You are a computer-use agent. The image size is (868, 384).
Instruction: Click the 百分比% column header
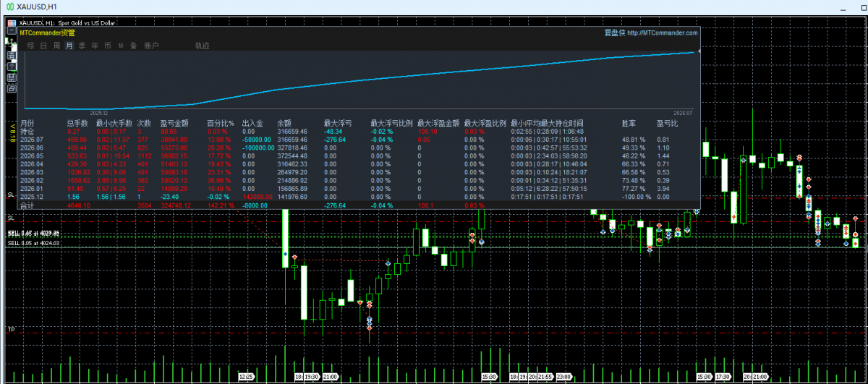[x=221, y=124]
